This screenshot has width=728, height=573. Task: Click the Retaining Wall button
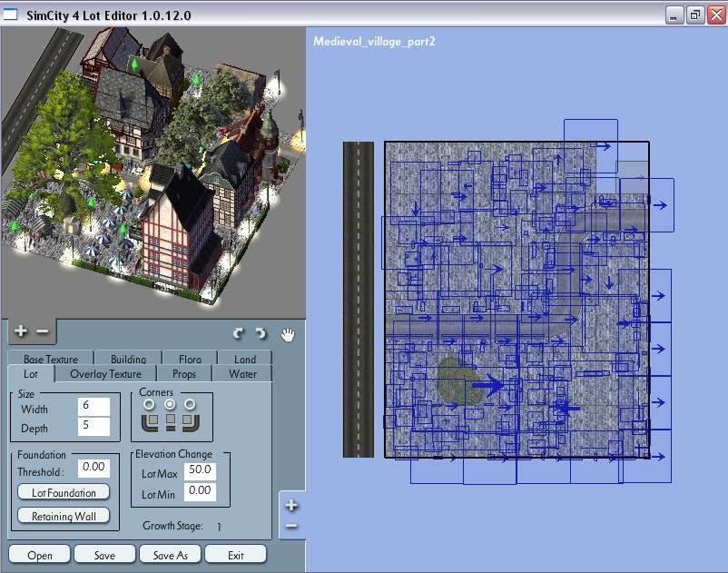[x=64, y=516]
